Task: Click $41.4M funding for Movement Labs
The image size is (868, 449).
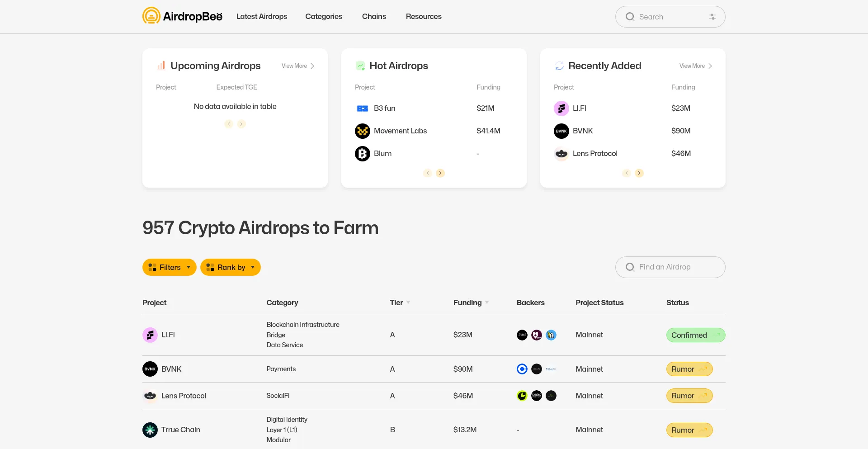Action: point(488,131)
